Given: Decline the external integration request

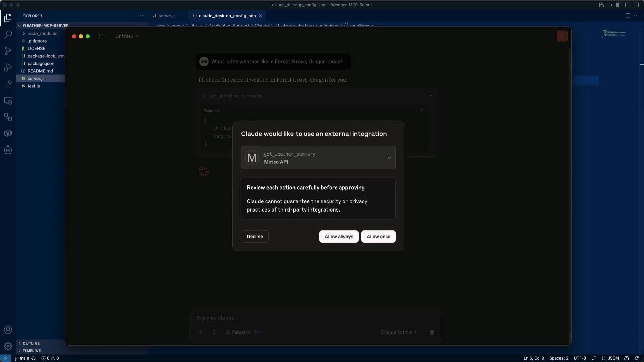Looking at the screenshot, I should coord(255,237).
